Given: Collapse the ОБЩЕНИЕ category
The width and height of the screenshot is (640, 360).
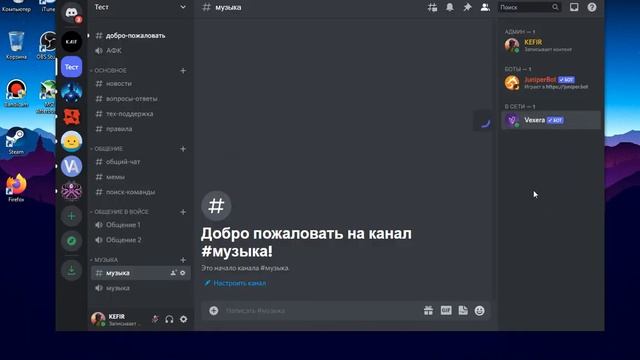Looking at the screenshot, I should (107, 149).
